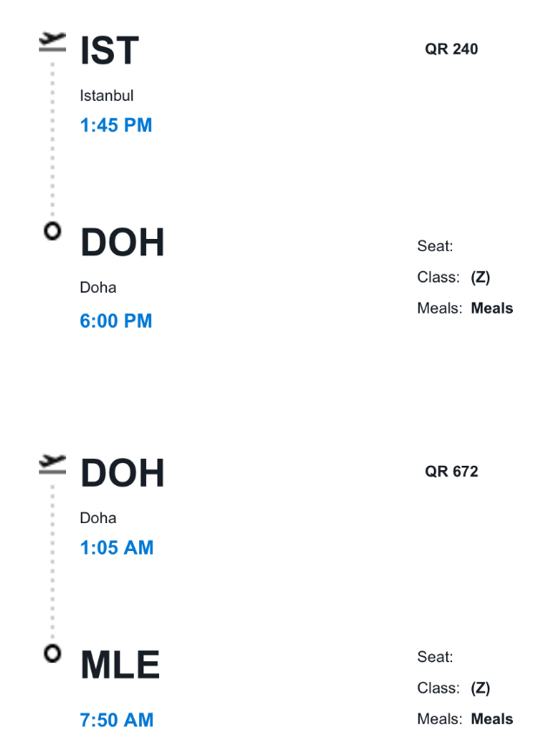Screen dimensions: 559x756
Task: Open flight number QR 240
Action: pyautogui.click(x=451, y=50)
